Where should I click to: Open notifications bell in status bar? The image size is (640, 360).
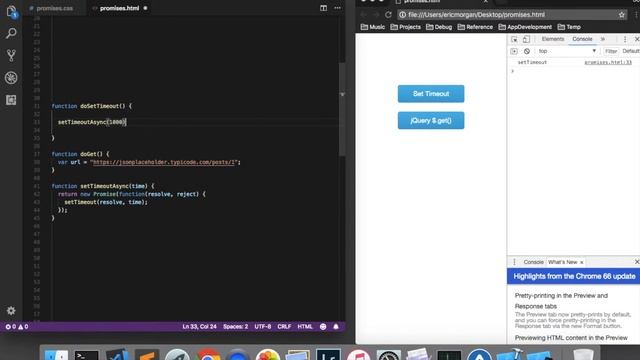[336, 327]
